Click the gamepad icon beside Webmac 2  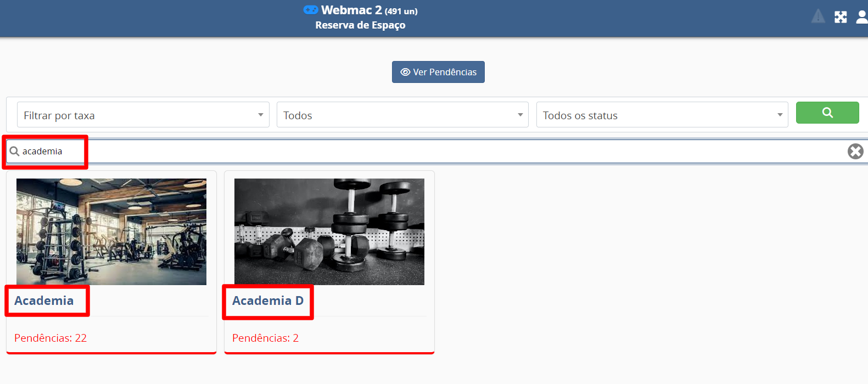pyautogui.click(x=311, y=10)
